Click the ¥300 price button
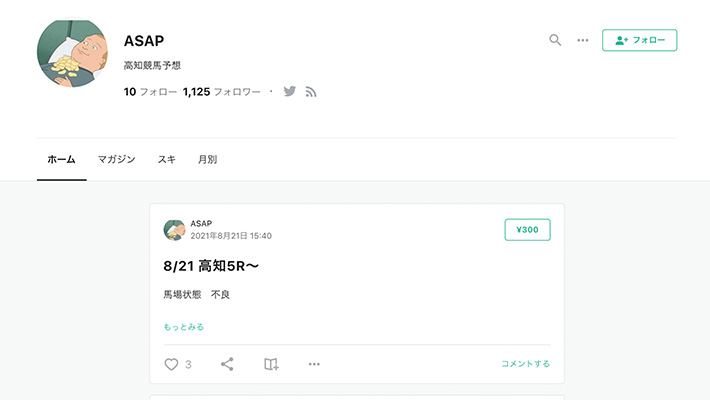The image size is (710, 400). click(x=527, y=230)
